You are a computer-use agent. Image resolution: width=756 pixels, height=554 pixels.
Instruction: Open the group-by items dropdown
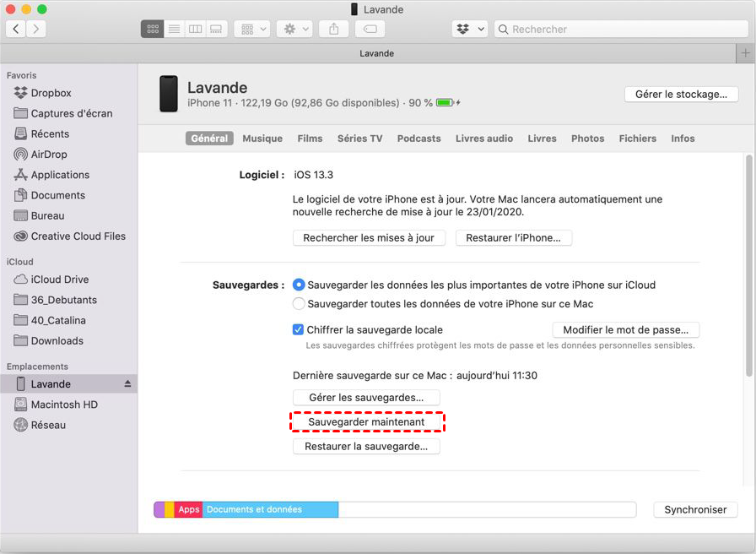point(254,29)
